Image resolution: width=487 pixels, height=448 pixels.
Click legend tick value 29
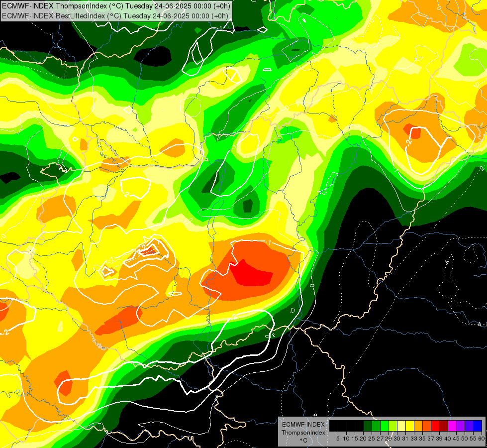pyautogui.click(x=389, y=439)
